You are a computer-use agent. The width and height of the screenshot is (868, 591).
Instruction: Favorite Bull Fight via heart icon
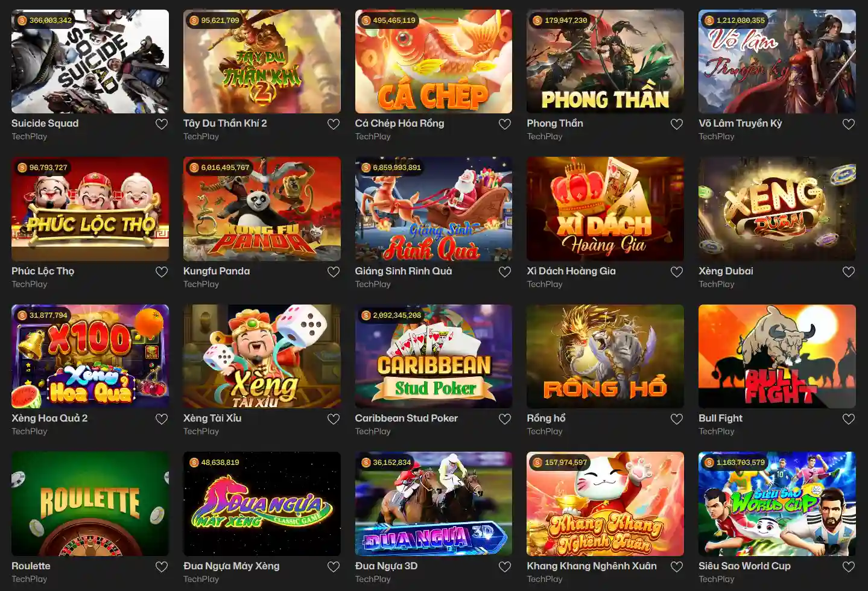tap(849, 419)
